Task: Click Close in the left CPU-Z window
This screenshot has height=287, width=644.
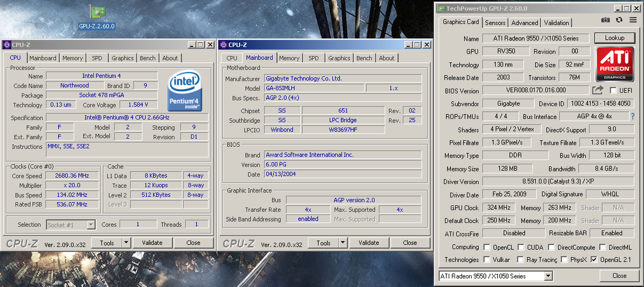Action: click(193, 242)
